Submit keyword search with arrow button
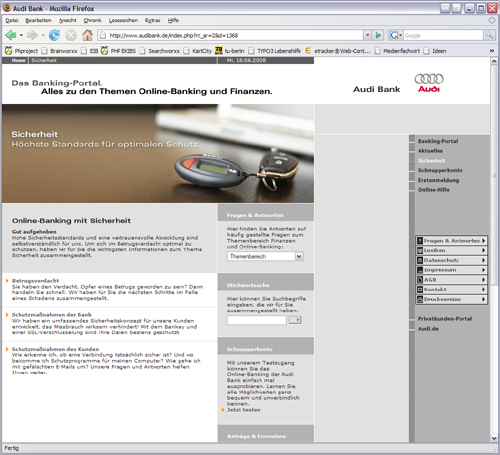Screen dimensions: 500x455 tap(295, 320)
